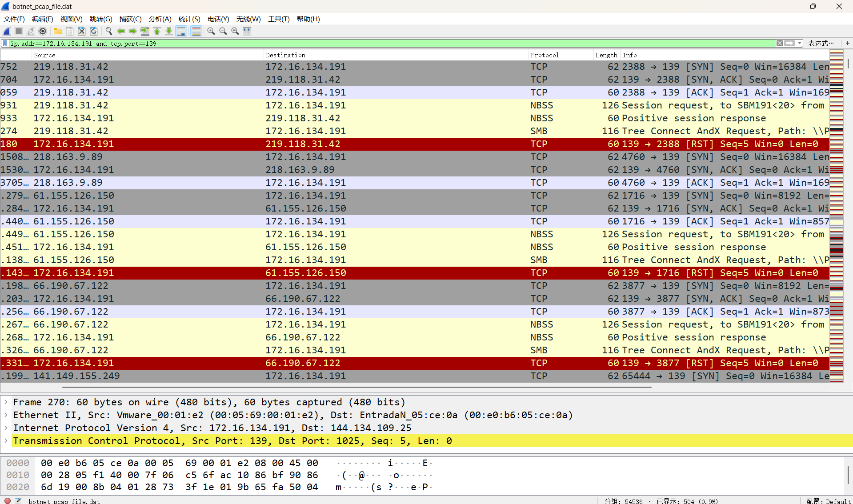Open the 编辑(E) menu

pos(43,19)
